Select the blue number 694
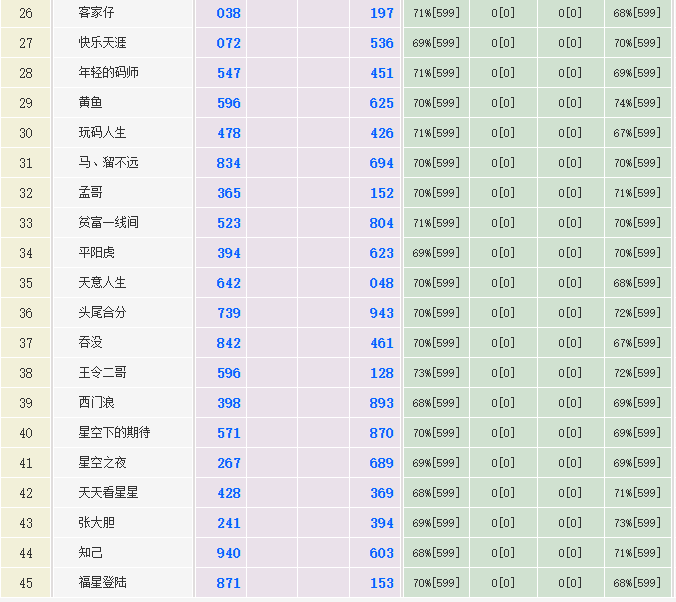 (381, 163)
